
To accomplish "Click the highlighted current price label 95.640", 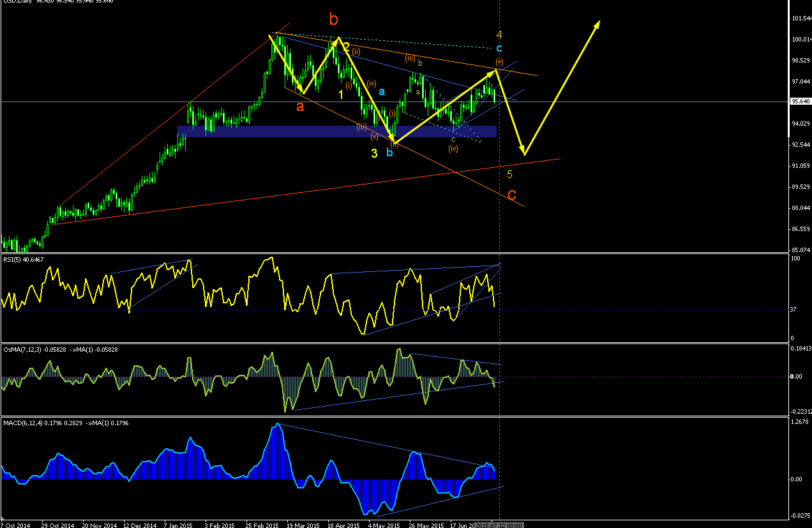I will pyautogui.click(x=801, y=102).
